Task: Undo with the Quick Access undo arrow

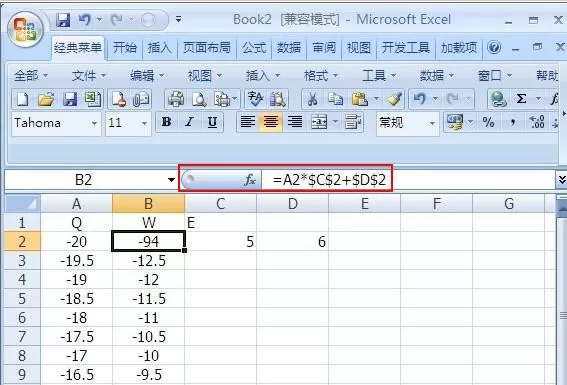Action: [84, 20]
